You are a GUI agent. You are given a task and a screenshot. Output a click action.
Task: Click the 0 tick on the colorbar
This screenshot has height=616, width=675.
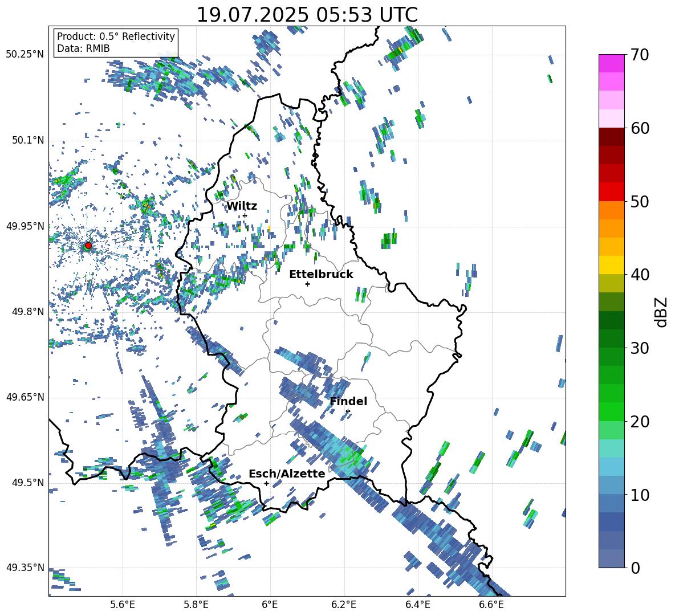click(x=635, y=568)
